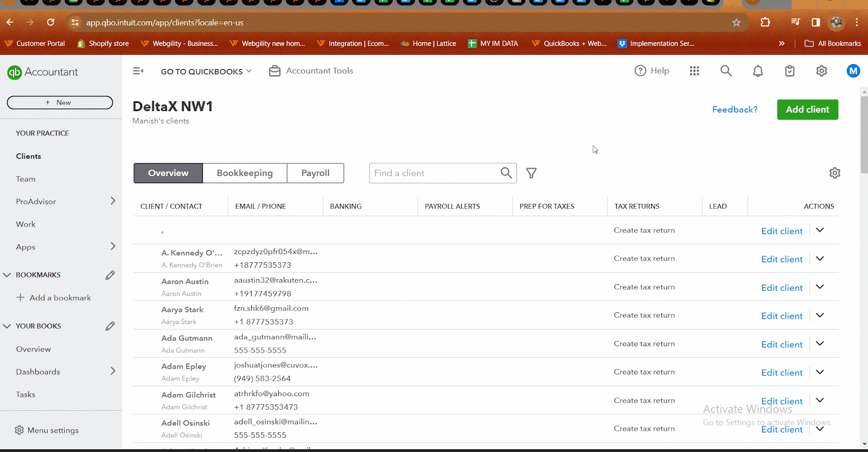Open the notifications bell
The image size is (868, 452).
click(758, 71)
